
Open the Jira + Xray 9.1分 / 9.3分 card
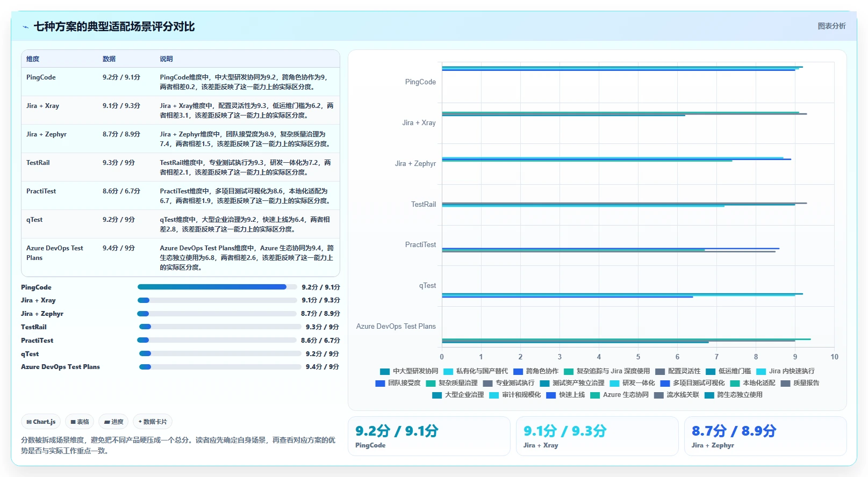pyautogui.click(x=597, y=436)
